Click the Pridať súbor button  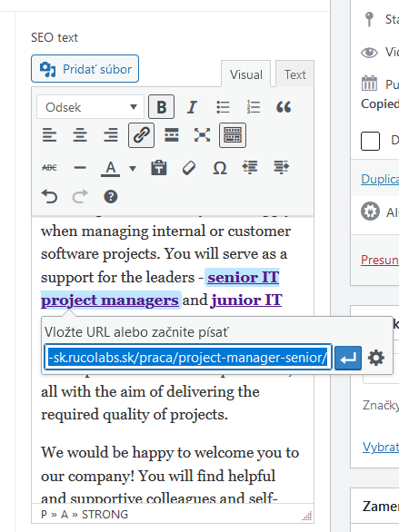85,69
